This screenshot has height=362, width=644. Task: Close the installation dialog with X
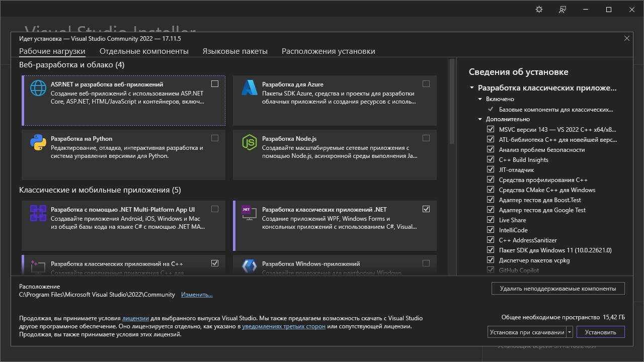coord(627,38)
